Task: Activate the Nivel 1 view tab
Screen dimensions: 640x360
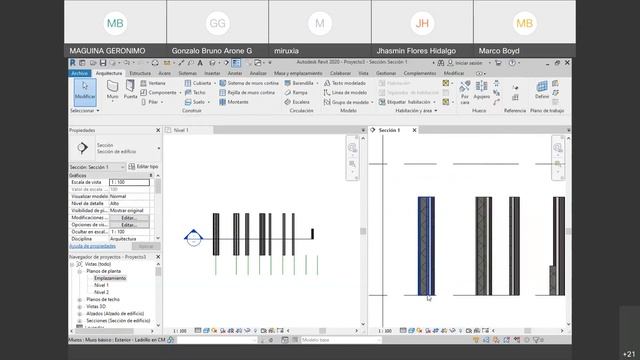Action: tap(181, 130)
